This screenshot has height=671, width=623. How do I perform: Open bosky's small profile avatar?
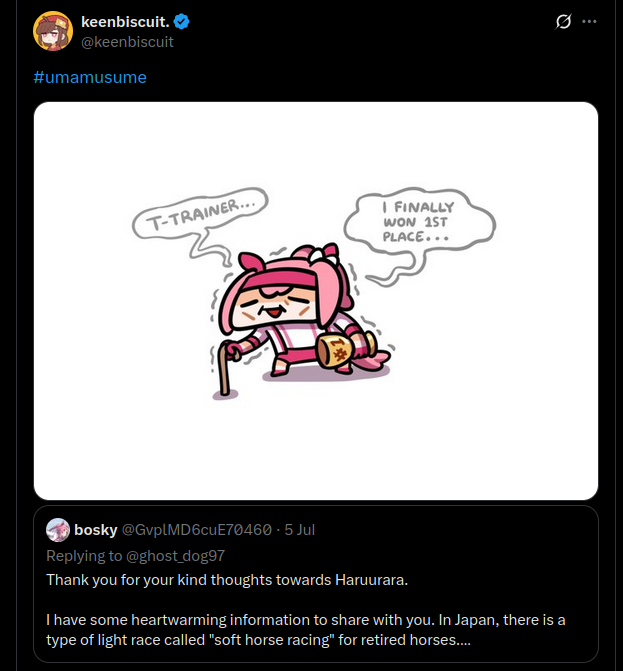[x=58, y=529]
